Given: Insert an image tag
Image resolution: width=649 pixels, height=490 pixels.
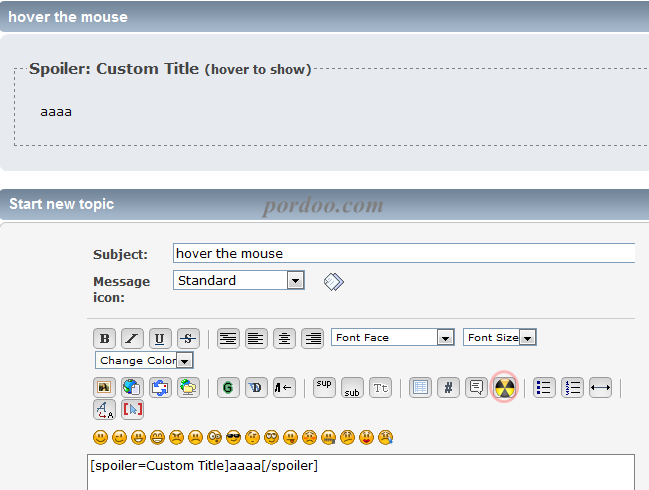Looking at the screenshot, I should tap(104, 388).
